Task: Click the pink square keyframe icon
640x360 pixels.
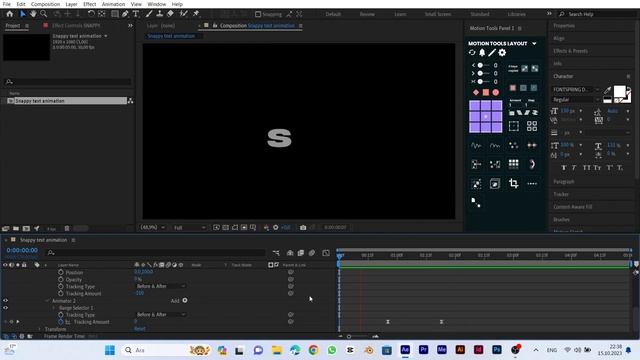Action: pyautogui.click(x=486, y=93)
